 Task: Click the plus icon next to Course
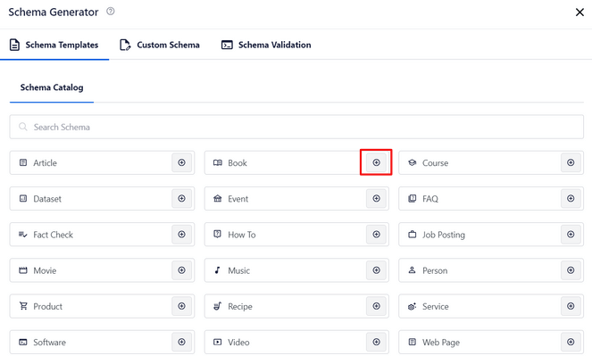(571, 162)
